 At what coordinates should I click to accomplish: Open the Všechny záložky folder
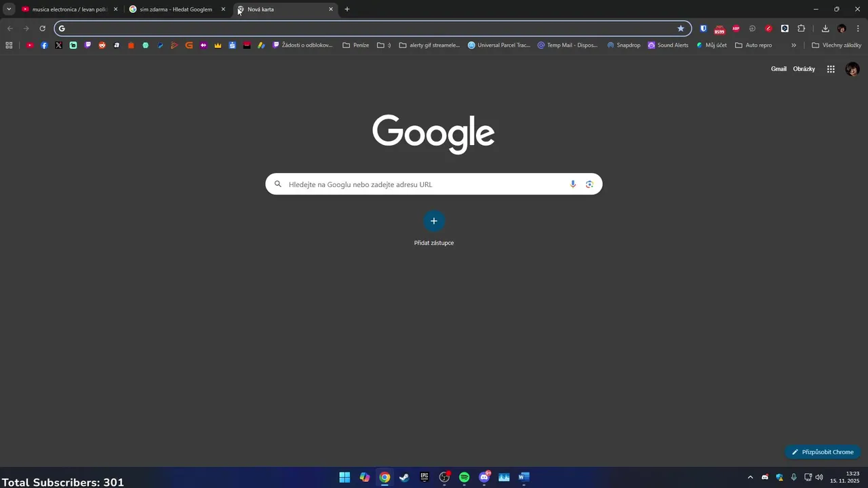tap(836, 45)
